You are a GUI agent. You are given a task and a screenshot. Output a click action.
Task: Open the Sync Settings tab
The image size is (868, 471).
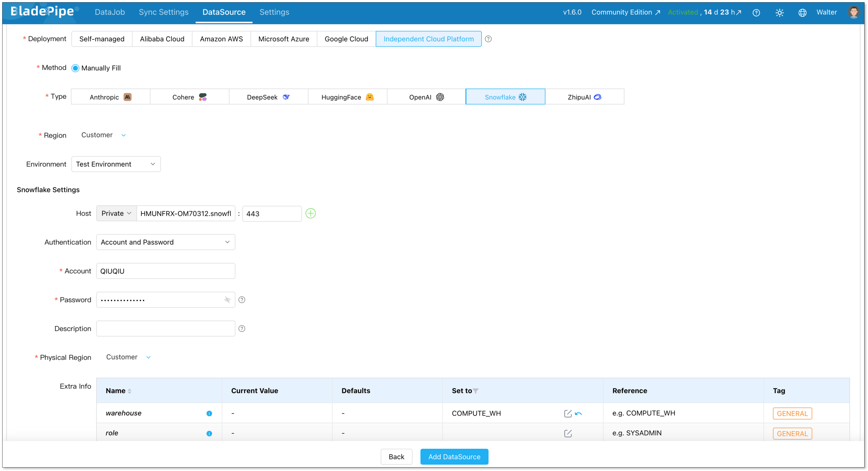tap(163, 12)
